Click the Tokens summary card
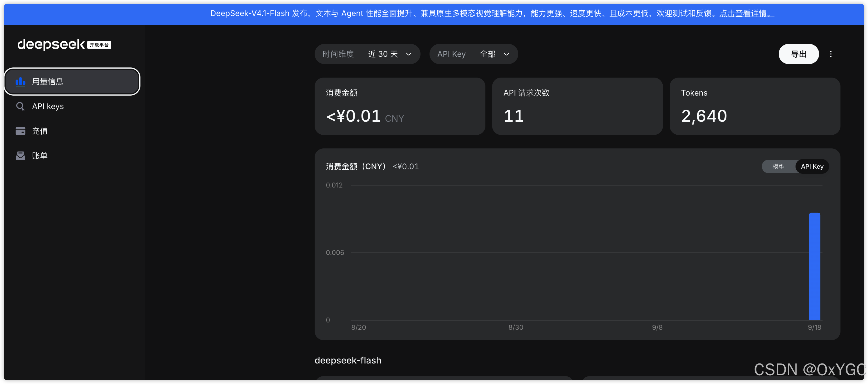The width and height of the screenshot is (868, 384). tap(755, 106)
